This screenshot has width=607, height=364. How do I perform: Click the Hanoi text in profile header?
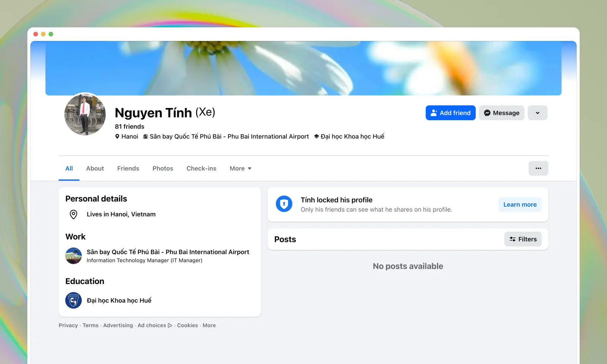(x=130, y=136)
